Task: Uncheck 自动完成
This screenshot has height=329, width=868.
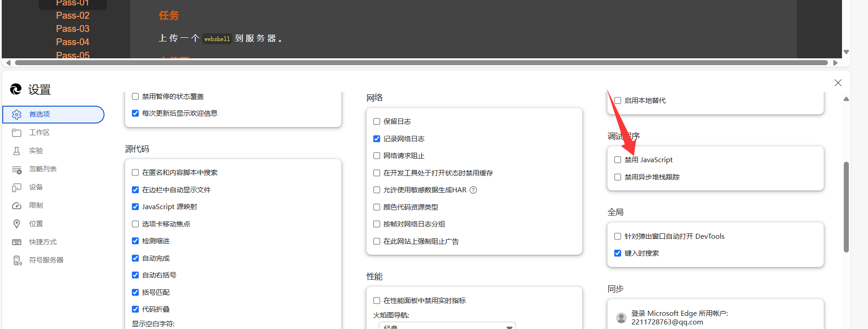Action: (135, 258)
